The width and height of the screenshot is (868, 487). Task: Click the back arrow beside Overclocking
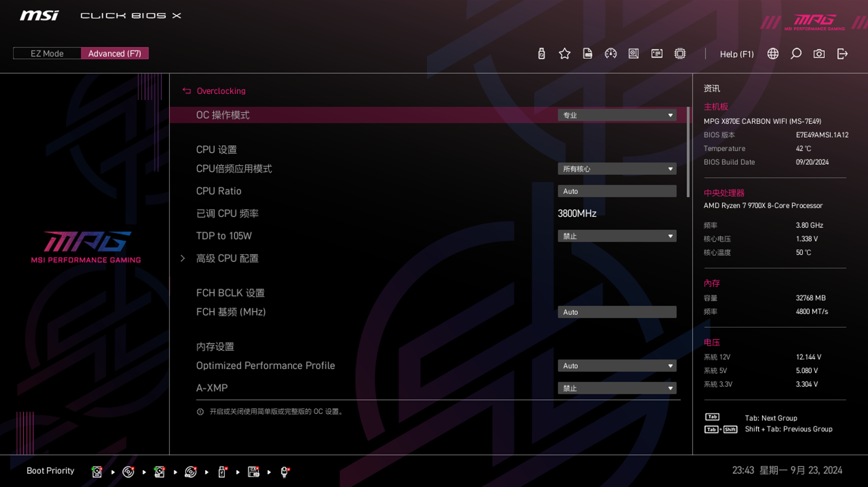tap(187, 91)
